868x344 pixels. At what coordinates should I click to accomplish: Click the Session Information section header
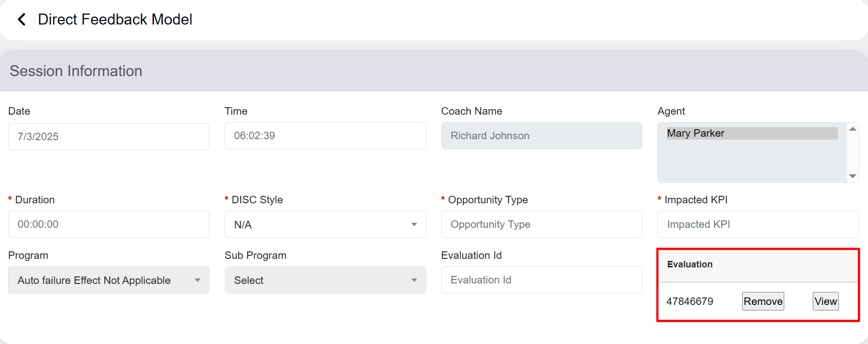(x=76, y=71)
